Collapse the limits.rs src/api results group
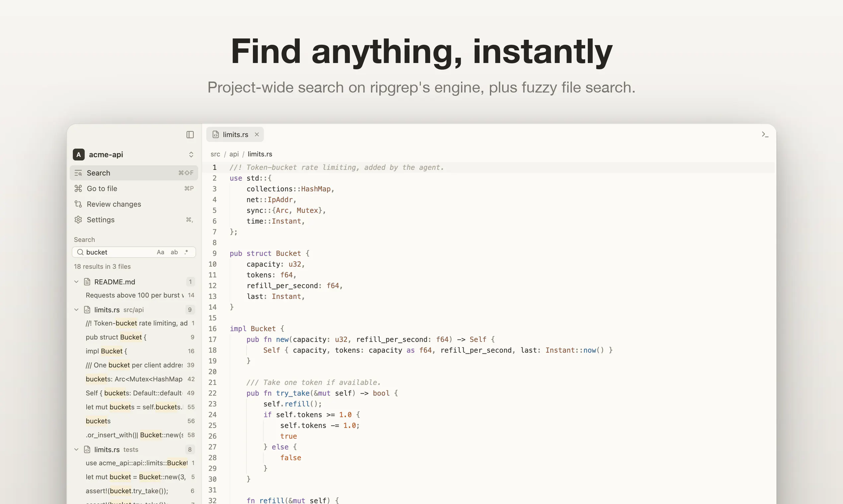The height and width of the screenshot is (504, 843). pyautogui.click(x=76, y=310)
